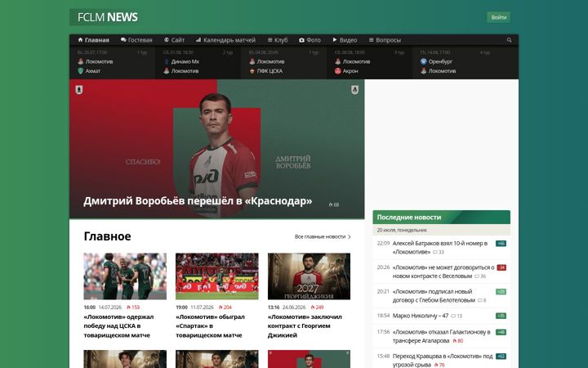Expand the Клуб menu
Viewport: 588px width, 368px height.
[x=278, y=40]
